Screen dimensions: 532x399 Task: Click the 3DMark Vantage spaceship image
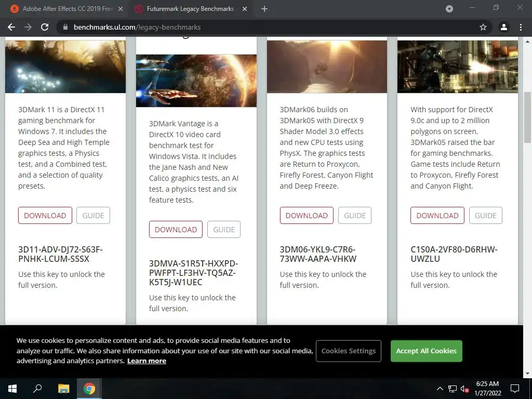click(x=196, y=81)
